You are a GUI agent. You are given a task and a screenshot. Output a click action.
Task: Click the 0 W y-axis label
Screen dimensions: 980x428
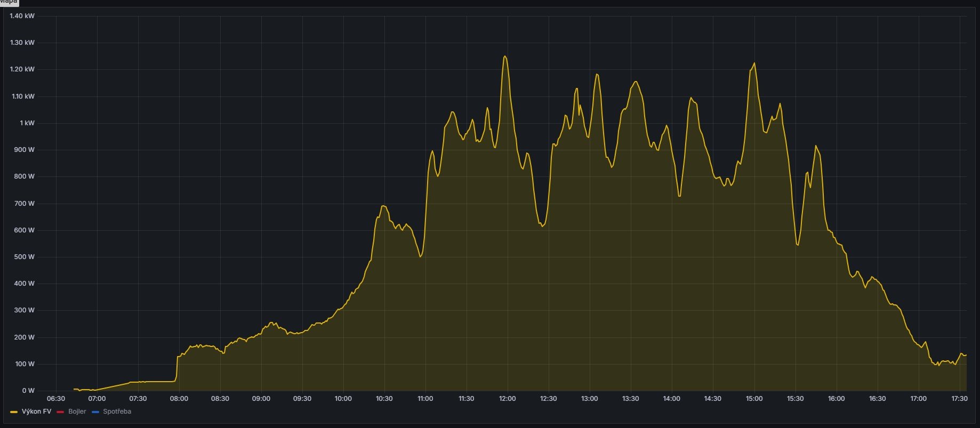point(28,391)
